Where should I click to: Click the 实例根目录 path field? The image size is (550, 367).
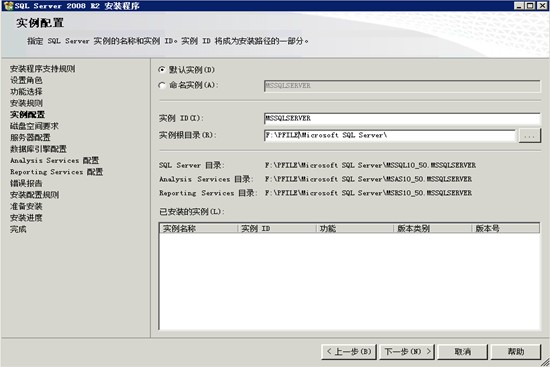(390, 135)
